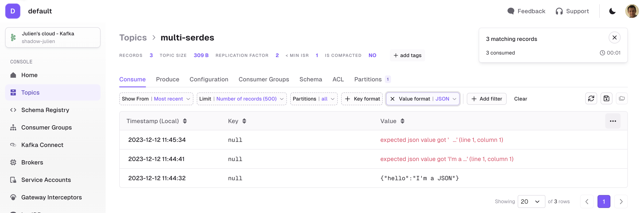The width and height of the screenshot is (644, 213).
Task: Close the matching records notification
Action: [614, 38]
